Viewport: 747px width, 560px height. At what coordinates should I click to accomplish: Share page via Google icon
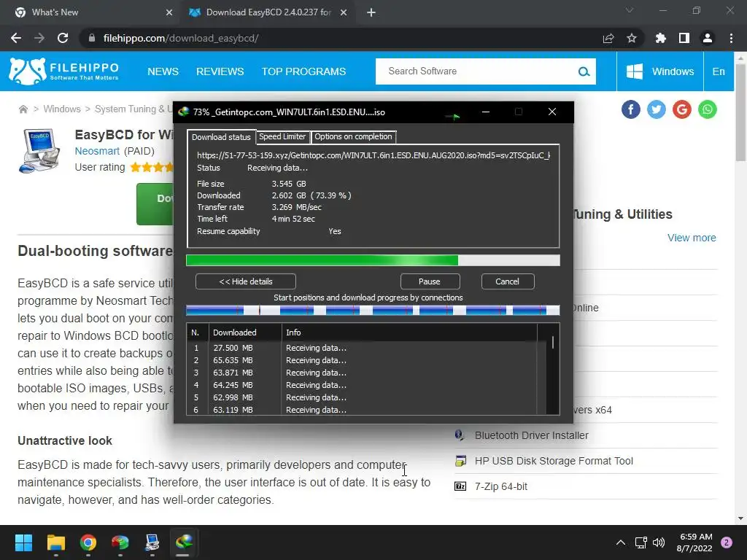[x=682, y=109]
